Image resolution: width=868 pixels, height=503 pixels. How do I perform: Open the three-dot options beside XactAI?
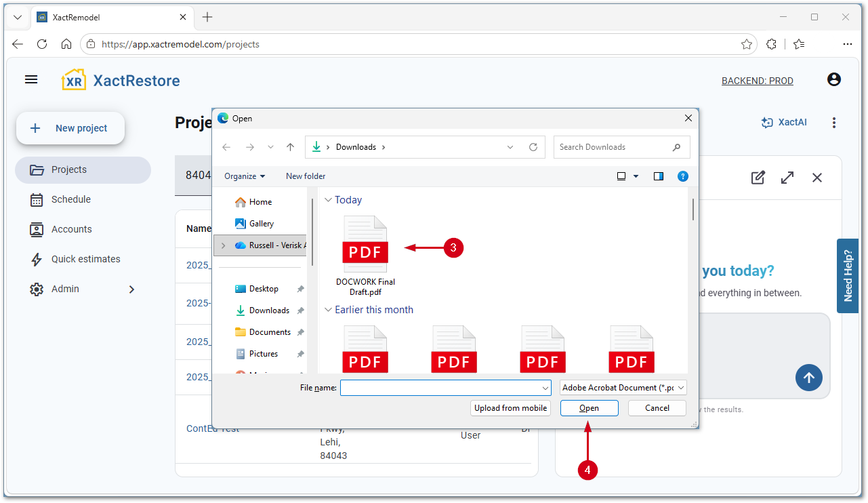tap(834, 123)
